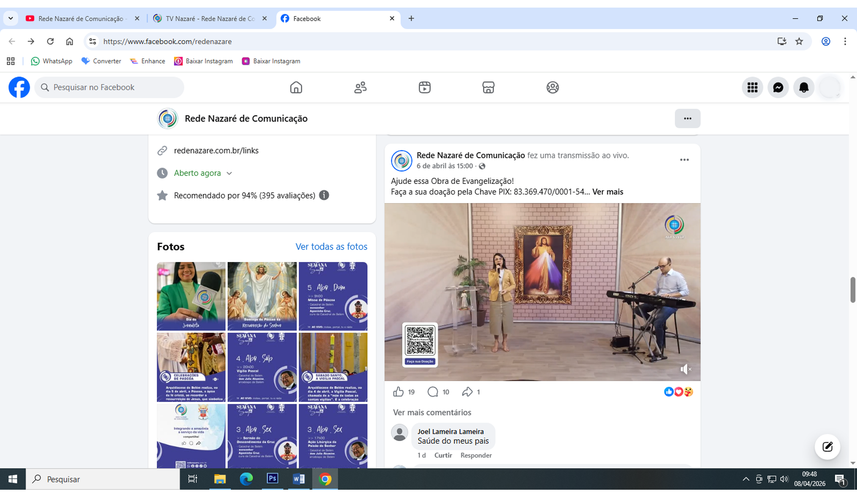
Task: Open the Messenger icon
Action: [778, 87]
